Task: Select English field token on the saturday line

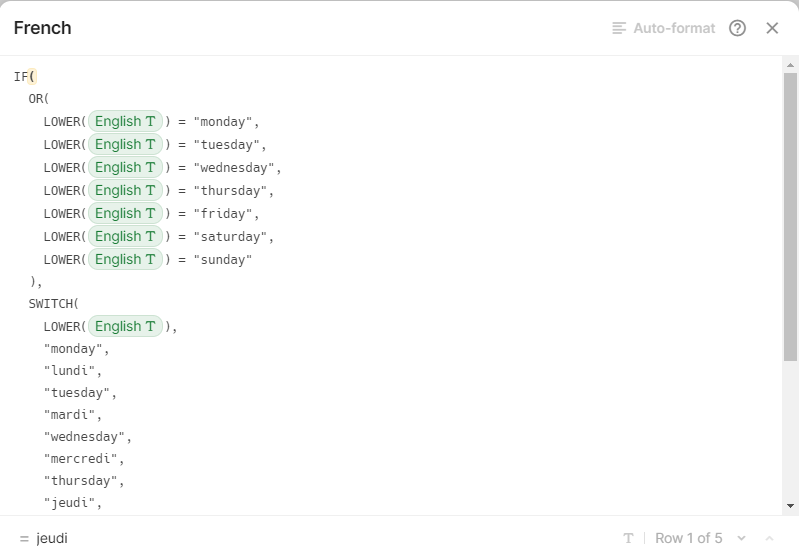Action: coord(125,236)
